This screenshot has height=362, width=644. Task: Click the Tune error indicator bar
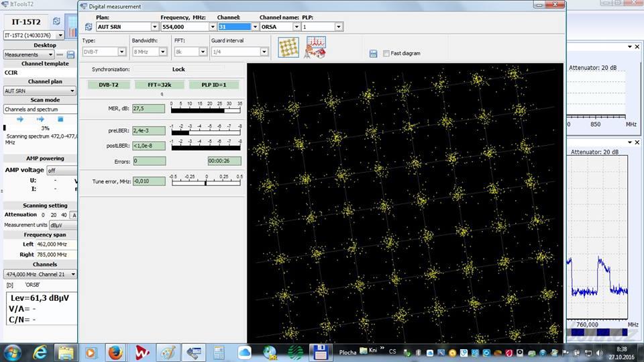[x=206, y=183]
